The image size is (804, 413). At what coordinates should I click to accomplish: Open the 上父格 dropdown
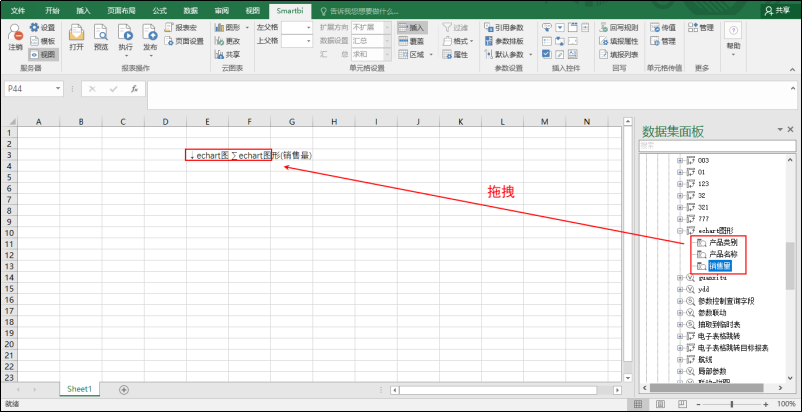click(x=308, y=41)
